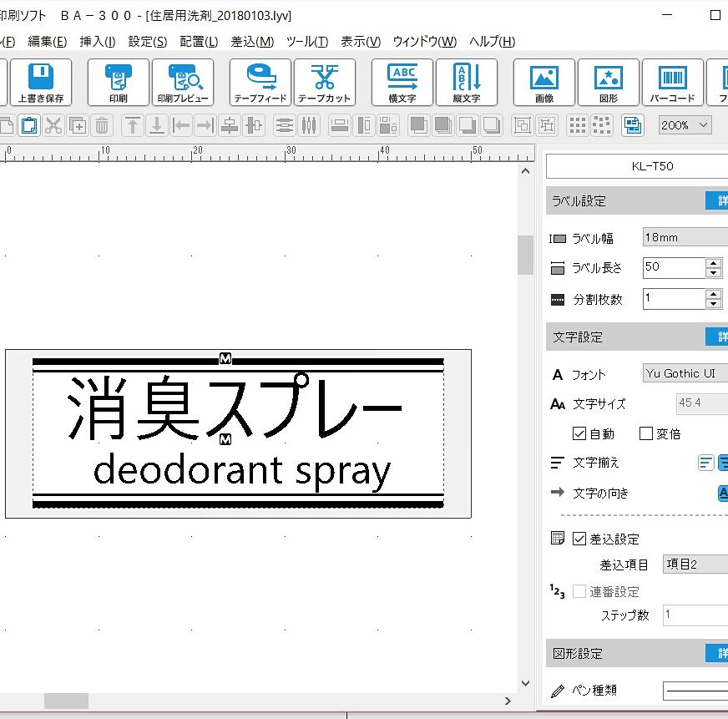Open the ウィンドウ(W) menu

point(425,42)
